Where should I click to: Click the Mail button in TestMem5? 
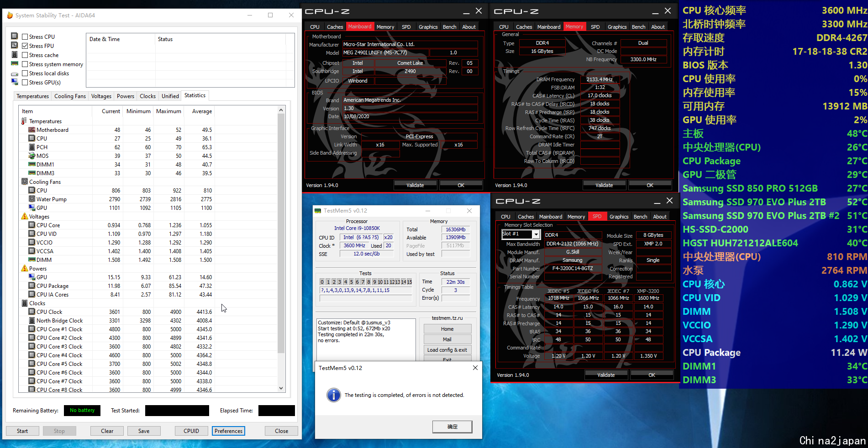(447, 339)
